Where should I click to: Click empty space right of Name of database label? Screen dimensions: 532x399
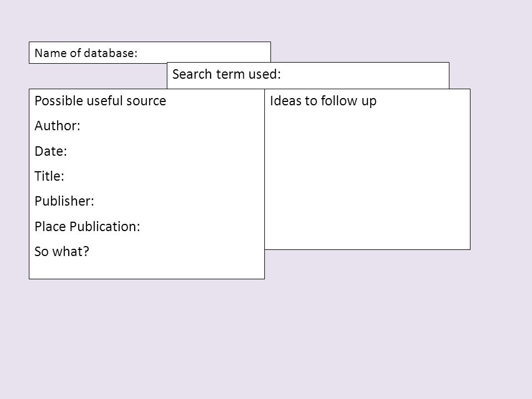point(203,53)
